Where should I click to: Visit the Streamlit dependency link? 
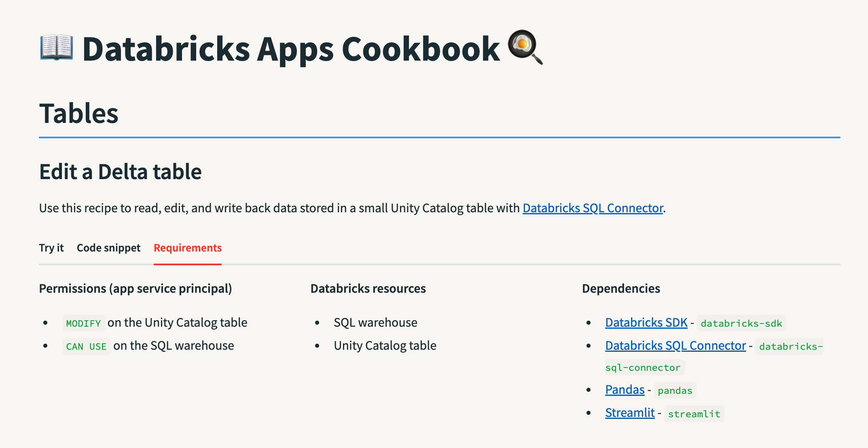(629, 413)
